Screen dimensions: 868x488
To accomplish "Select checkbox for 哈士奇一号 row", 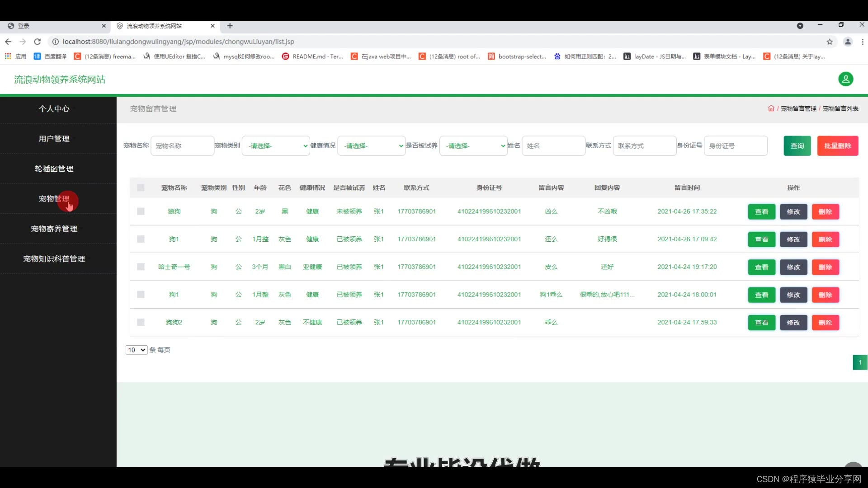I will tap(141, 267).
